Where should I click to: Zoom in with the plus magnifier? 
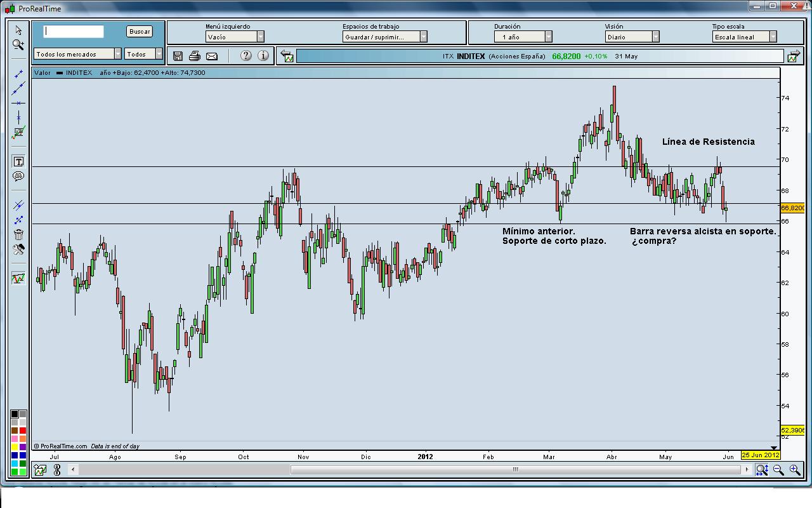pos(794,470)
